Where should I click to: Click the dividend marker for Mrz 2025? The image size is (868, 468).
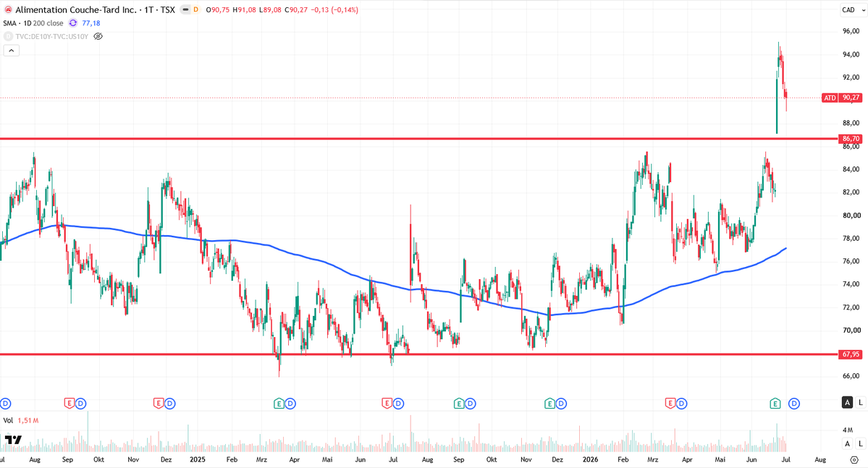(x=290, y=404)
